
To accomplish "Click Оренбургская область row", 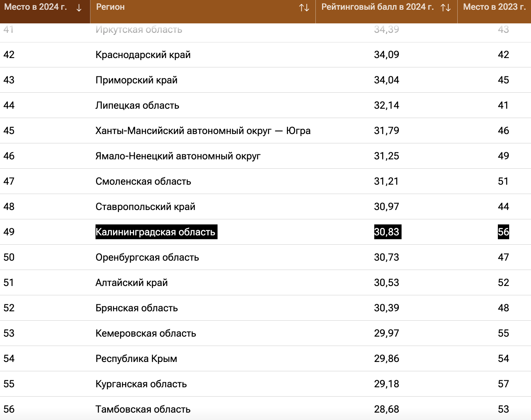I will pyautogui.click(x=147, y=257).
